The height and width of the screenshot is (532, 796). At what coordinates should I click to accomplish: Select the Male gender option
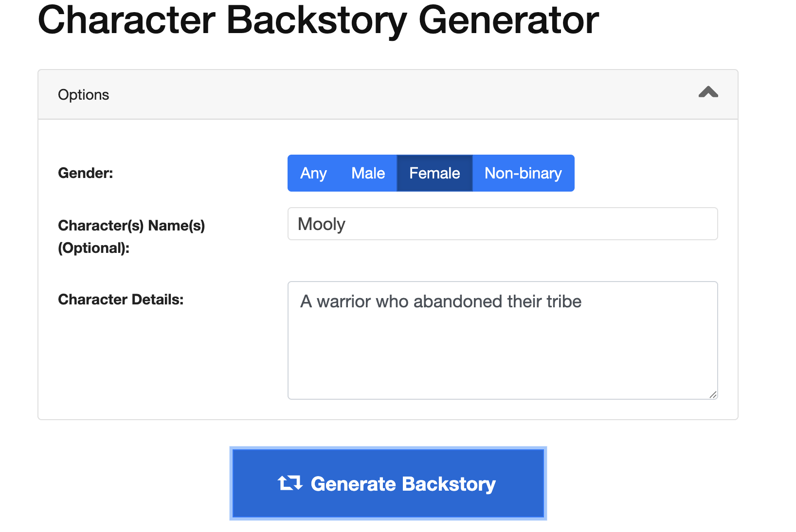click(368, 173)
